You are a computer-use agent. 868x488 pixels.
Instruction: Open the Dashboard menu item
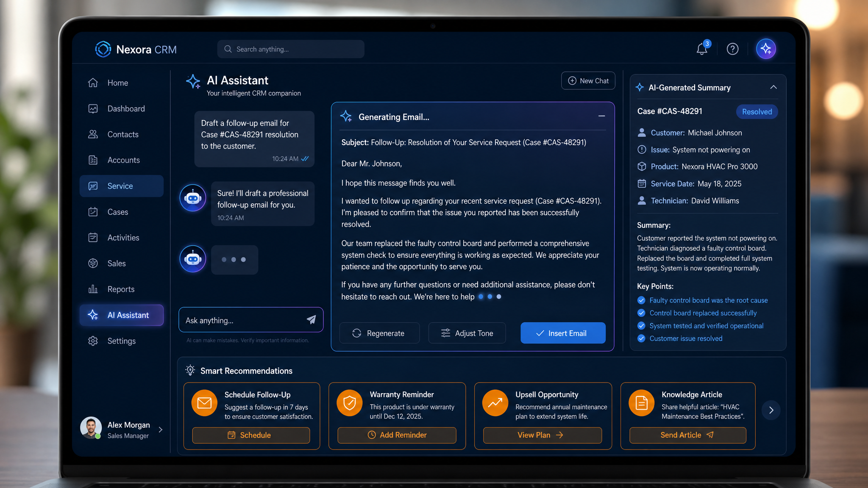(x=122, y=108)
